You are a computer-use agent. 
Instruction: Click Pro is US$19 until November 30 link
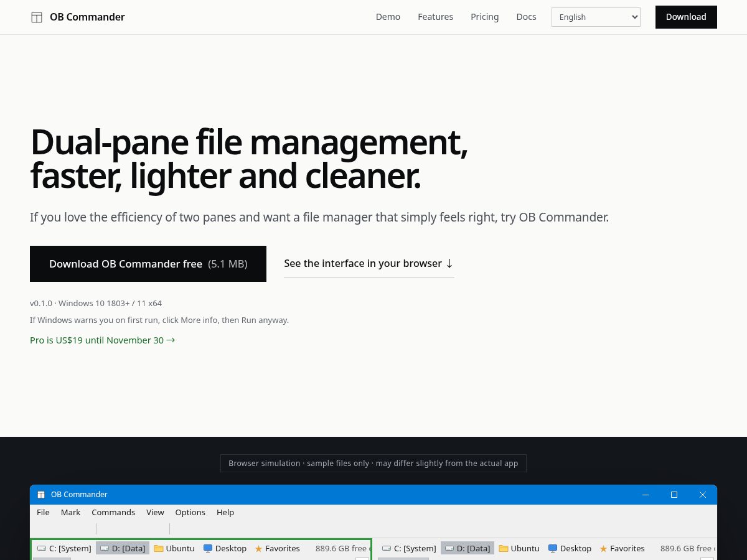(103, 340)
